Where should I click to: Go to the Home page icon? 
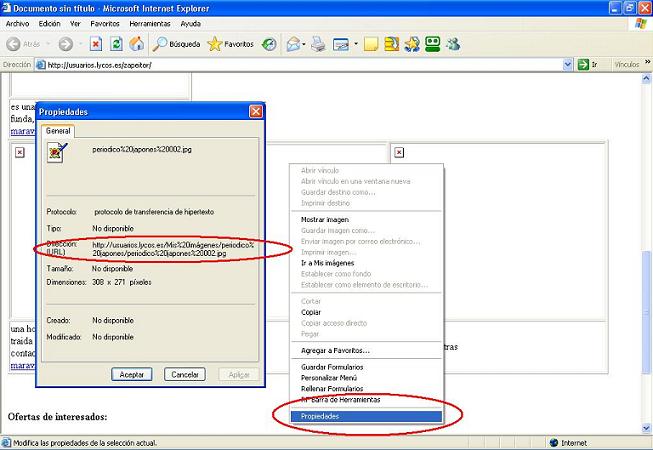point(136,44)
